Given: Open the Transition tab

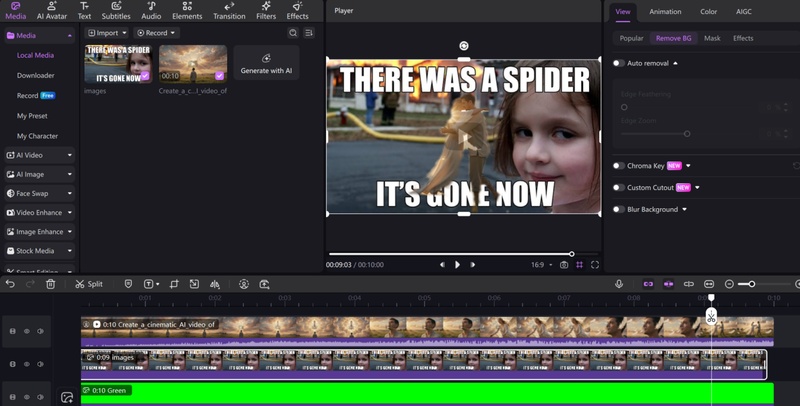Looking at the screenshot, I should pyautogui.click(x=229, y=11).
